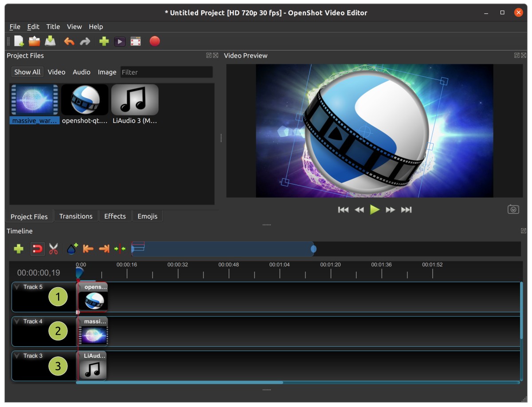Redo the last action
Screen dimensions: 532x407
pos(85,41)
